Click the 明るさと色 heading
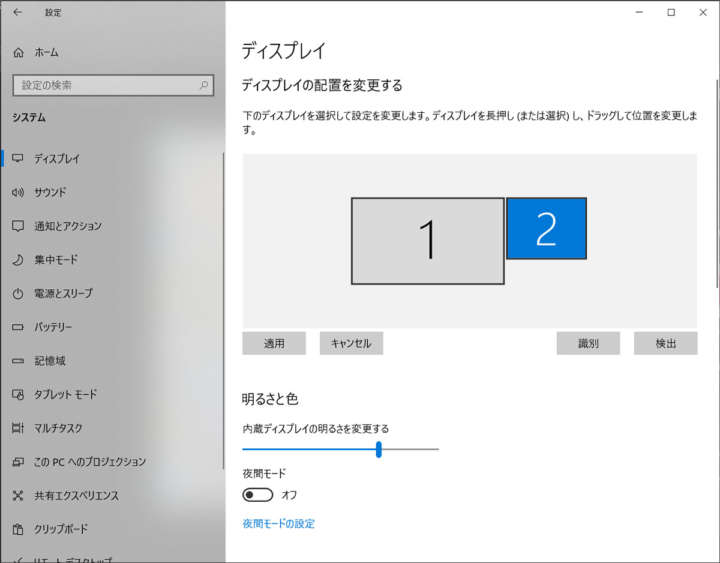The height and width of the screenshot is (563, 720). click(270, 399)
